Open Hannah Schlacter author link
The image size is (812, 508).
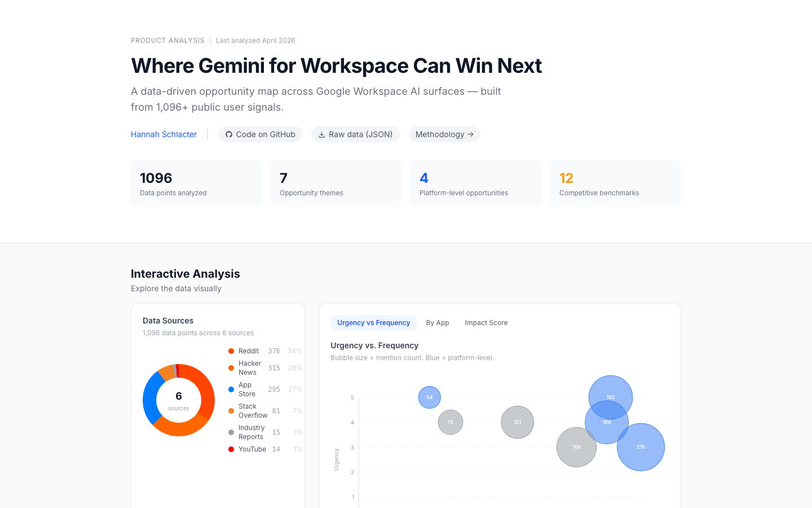[x=164, y=134]
